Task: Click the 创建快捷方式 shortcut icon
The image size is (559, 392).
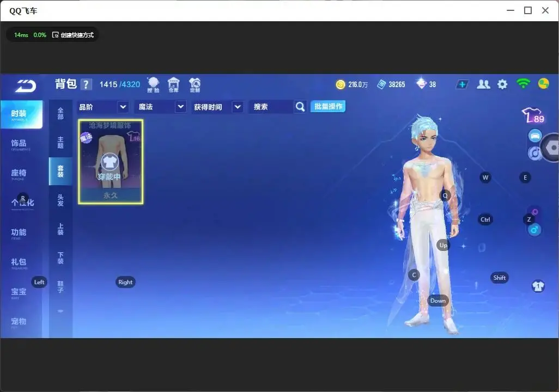Action: click(x=55, y=35)
